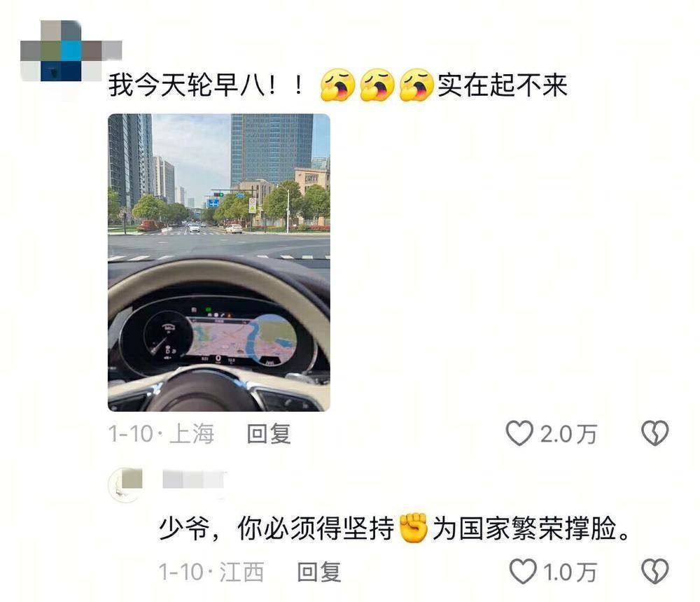Screen dimensions: 700x602
Task: Open the reply author's round avatar
Action: pyautogui.click(x=125, y=485)
